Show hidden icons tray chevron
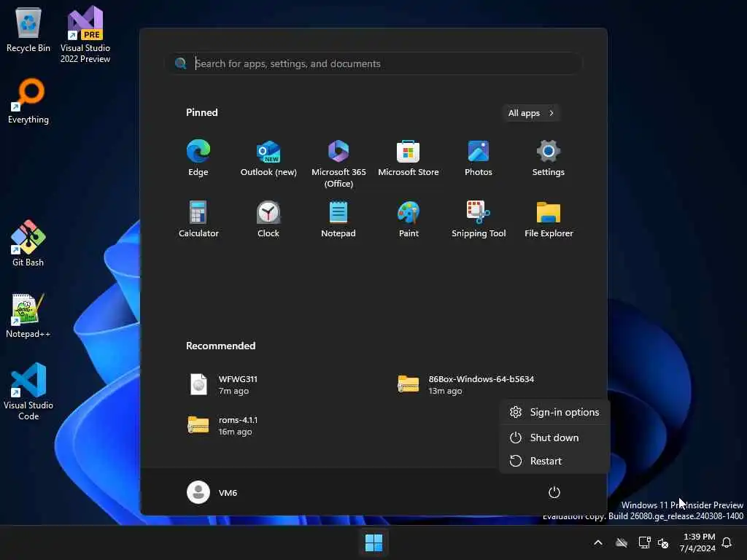This screenshot has width=747, height=560. click(598, 542)
